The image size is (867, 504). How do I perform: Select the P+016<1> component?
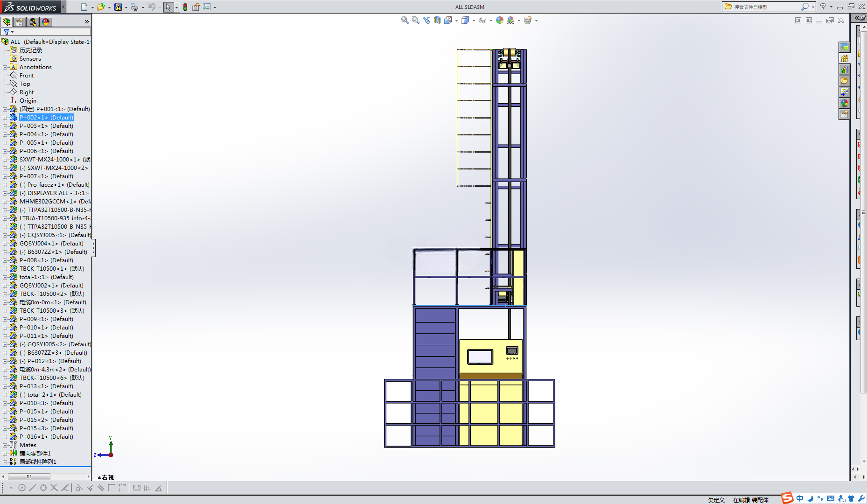[46, 437]
